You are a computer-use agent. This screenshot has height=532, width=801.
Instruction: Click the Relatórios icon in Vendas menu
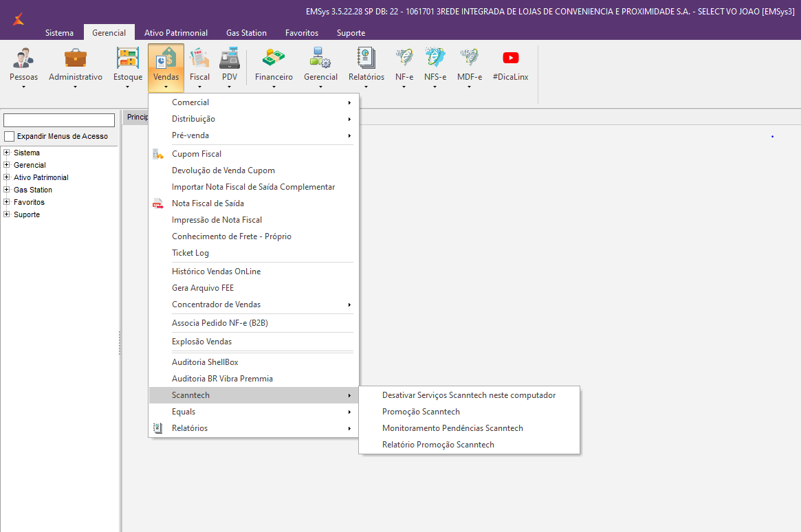[158, 428]
